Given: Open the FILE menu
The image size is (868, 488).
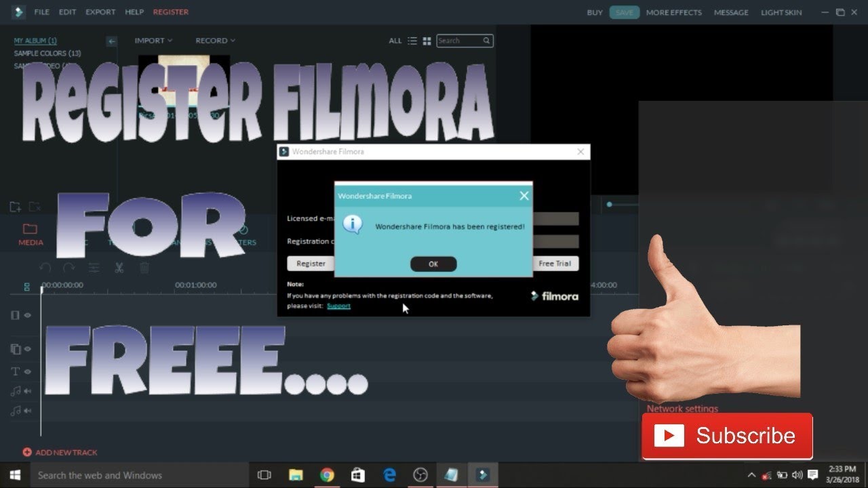Looking at the screenshot, I should 41,12.
